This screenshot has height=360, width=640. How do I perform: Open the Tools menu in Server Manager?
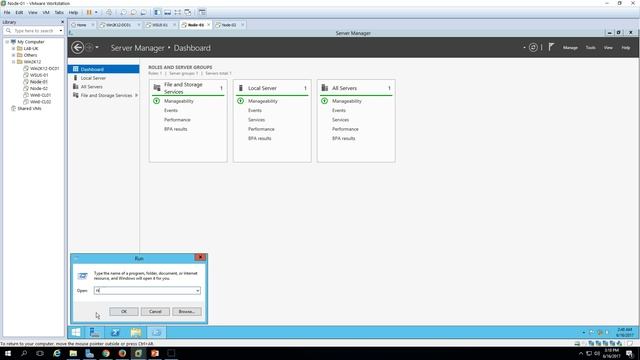click(x=591, y=48)
